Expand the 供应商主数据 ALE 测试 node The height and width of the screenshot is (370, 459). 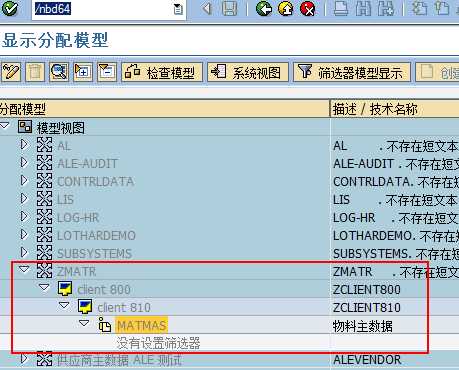[x=24, y=359]
